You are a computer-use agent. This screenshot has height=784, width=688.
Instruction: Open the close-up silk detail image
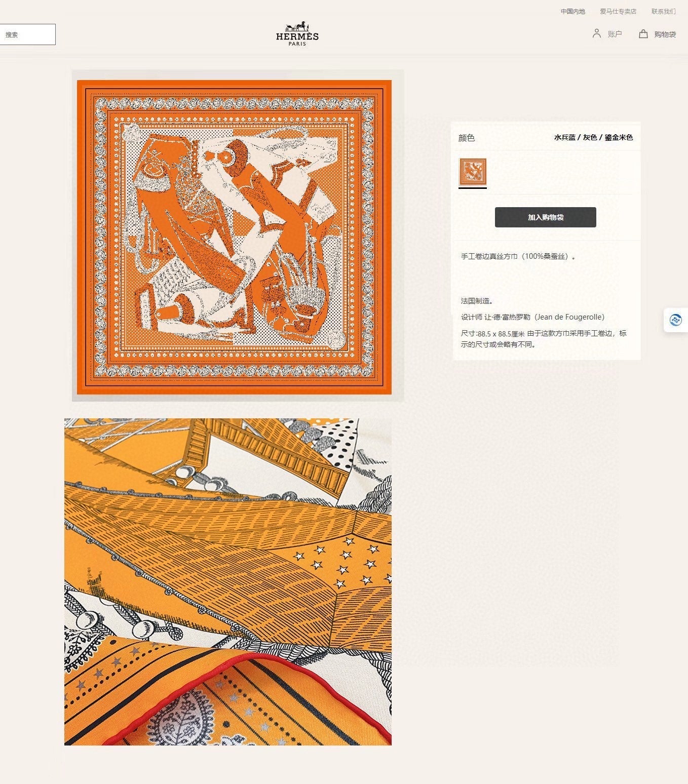[228, 581]
